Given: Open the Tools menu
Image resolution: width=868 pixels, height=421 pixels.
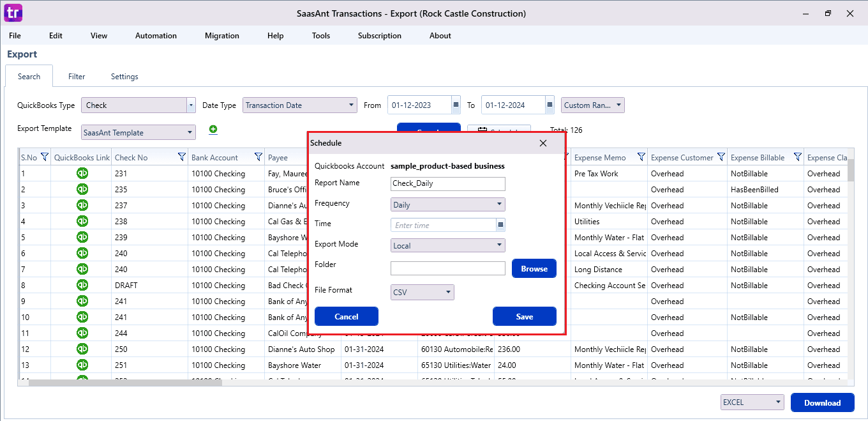Looking at the screenshot, I should tap(321, 36).
